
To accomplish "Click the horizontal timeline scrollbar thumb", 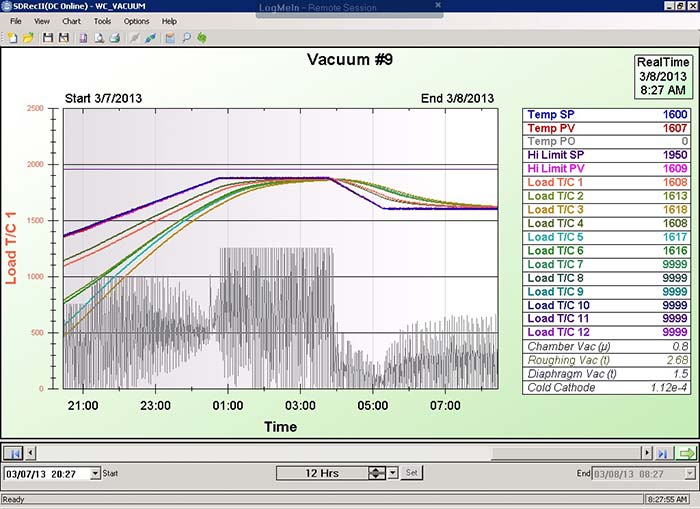I will click(567, 453).
